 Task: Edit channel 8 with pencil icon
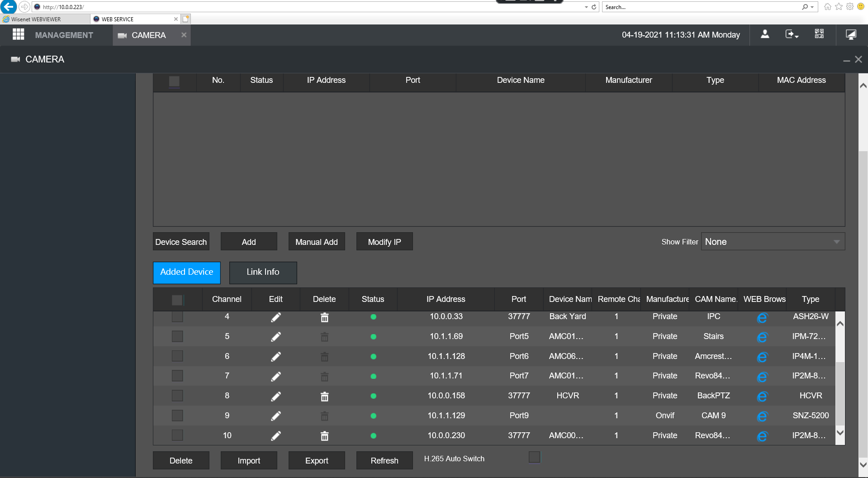coord(276,396)
